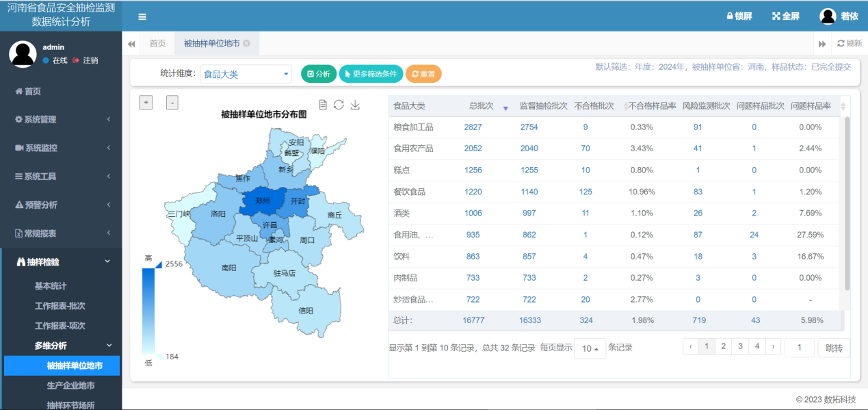Click the 在线 online status indicator
Image resolution: width=868 pixels, height=410 pixels.
55,60
